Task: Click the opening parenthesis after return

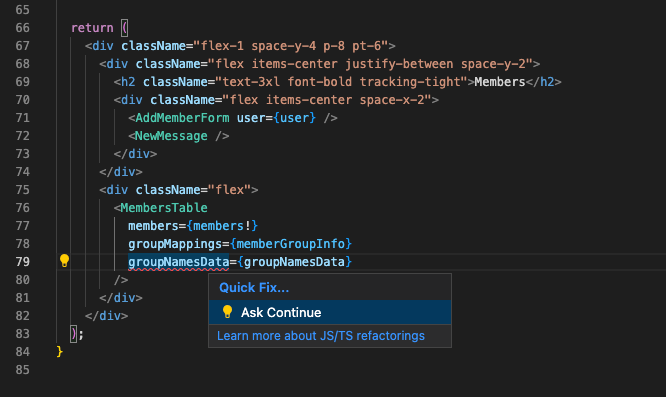Action: pyautogui.click(x=124, y=28)
